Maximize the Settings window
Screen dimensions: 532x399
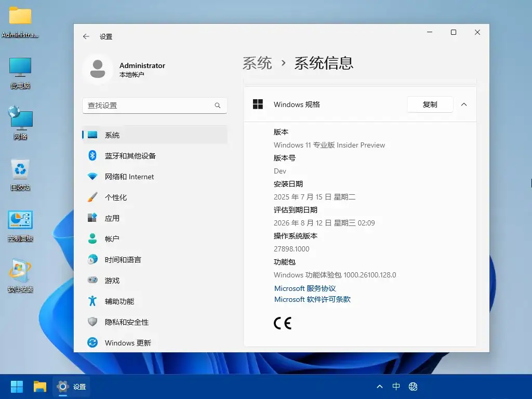click(x=453, y=32)
